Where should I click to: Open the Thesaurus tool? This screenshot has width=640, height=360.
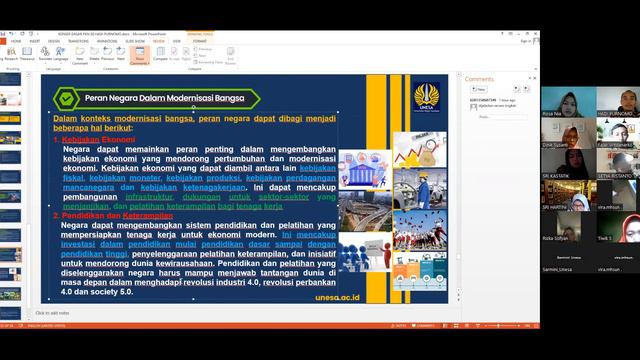pos(27,54)
